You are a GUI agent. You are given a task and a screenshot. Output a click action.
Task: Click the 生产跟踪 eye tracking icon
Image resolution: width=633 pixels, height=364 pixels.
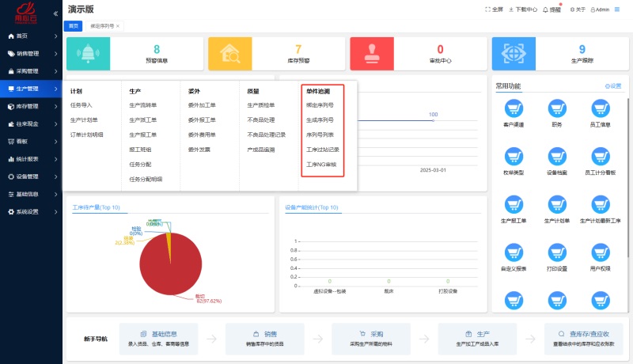click(514, 54)
